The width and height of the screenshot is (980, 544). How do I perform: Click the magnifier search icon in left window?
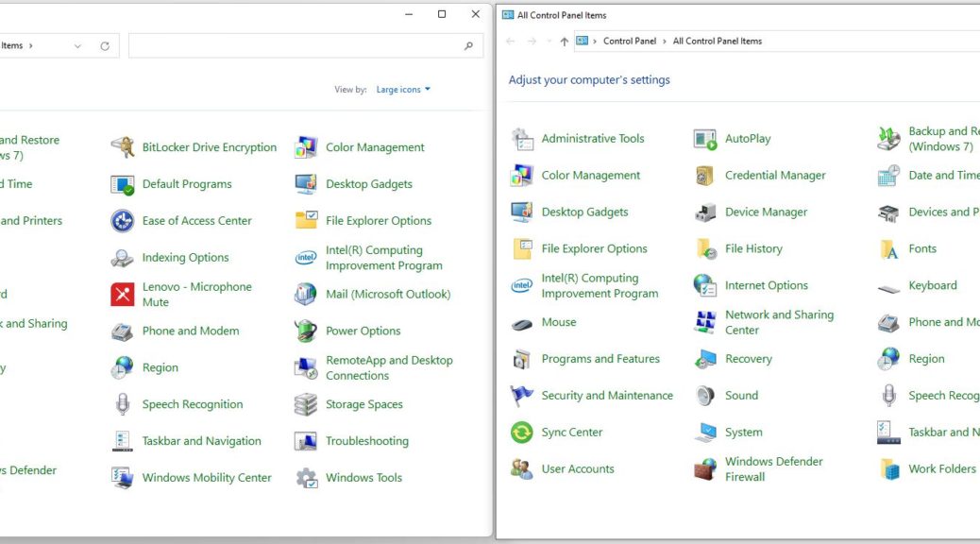[x=468, y=45]
